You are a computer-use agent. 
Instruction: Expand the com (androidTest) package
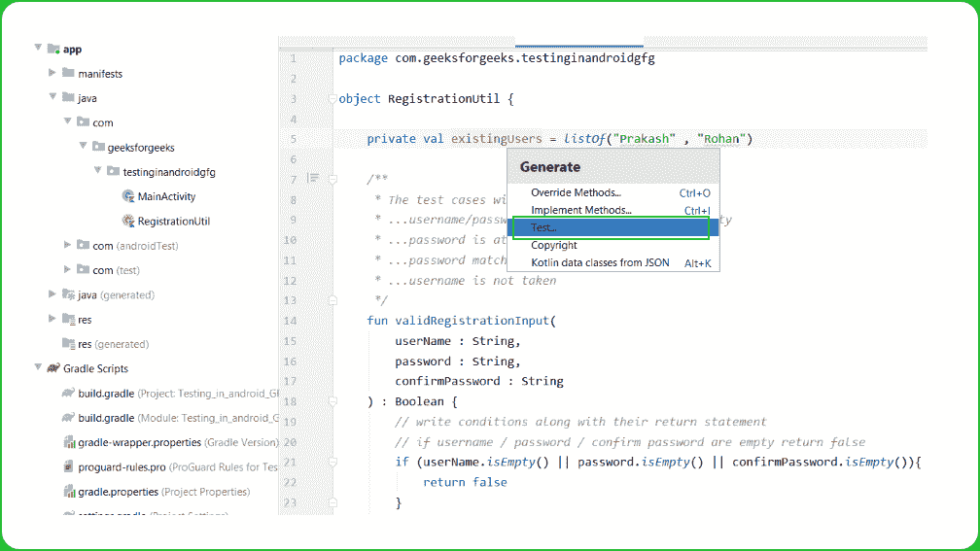coord(68,245)
